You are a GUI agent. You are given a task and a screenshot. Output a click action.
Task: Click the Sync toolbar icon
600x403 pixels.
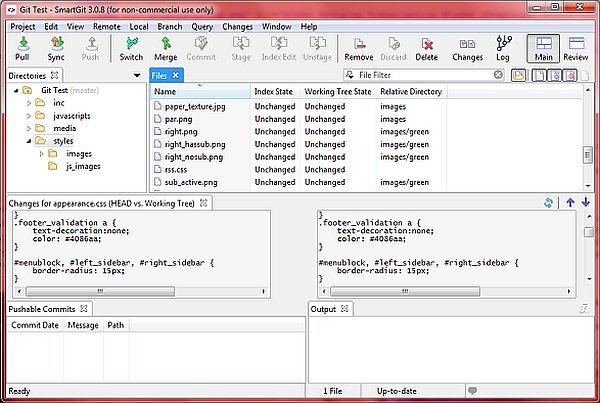pos(56,49)
